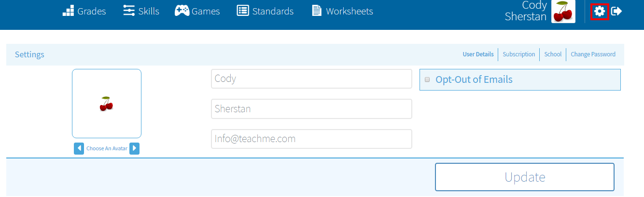Select the User Details tab

click(478, 54)
